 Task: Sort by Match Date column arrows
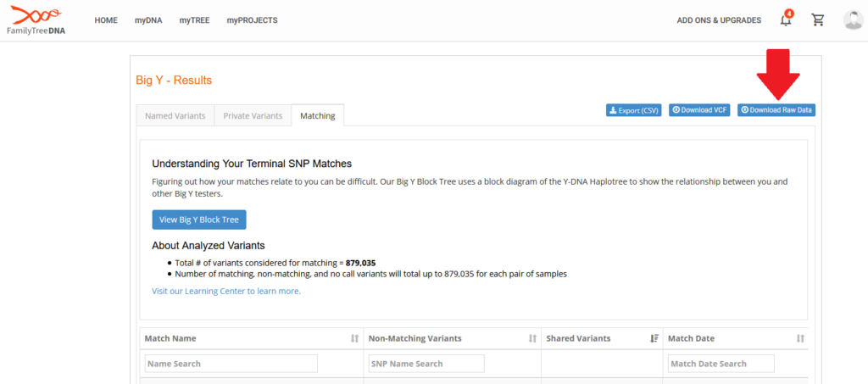pyautogui.click(x=800, y=338)
